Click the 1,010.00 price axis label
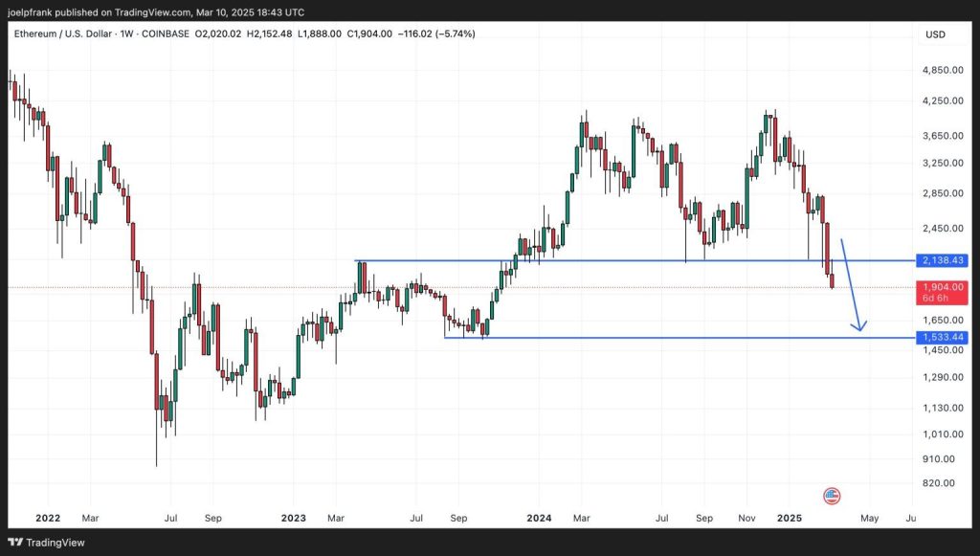The width and height of the screenshot is (980, 556). pyautogui.click(x=943, y=434)
